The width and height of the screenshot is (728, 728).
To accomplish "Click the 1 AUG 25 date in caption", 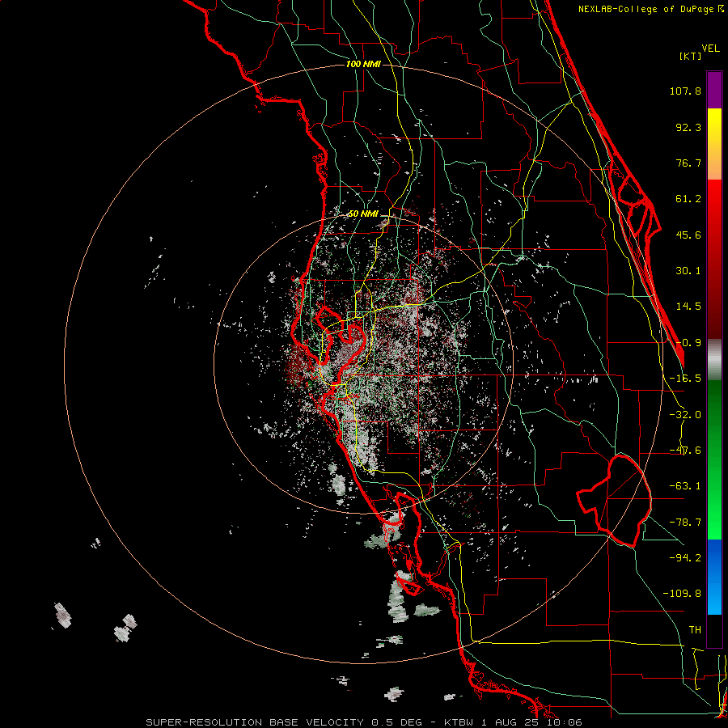I will [513, 722].
